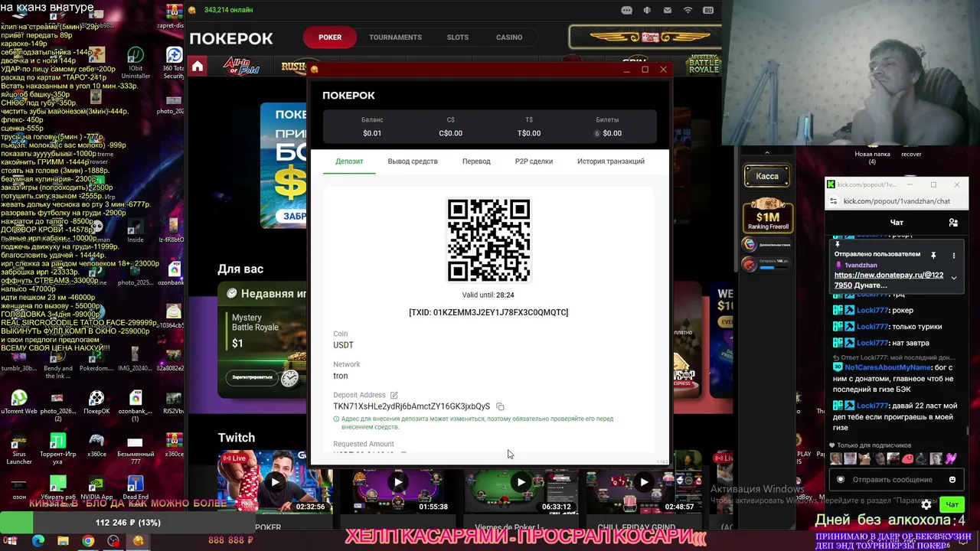Image resolution: width=980 pixels, height=551 pixels.
Task: Expand the pinned message chevron in Kick chat
Action: tap(954, 278)
